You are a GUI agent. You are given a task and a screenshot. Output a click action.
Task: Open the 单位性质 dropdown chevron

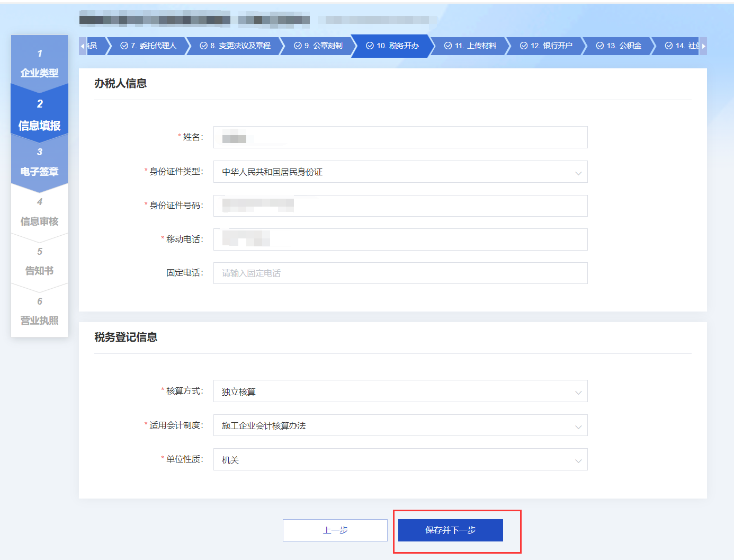578,460
